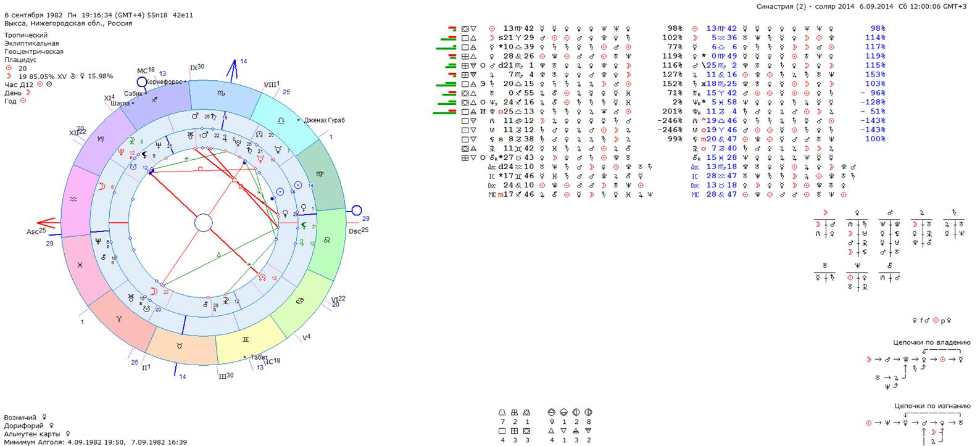Click the Минимум Алголя status line
The height and width of the screenshot is (446, 980).
(x=95, y=442)
